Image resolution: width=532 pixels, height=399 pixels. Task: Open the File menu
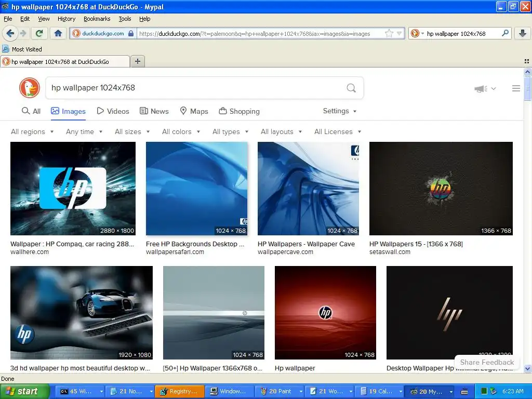(8, 19)
